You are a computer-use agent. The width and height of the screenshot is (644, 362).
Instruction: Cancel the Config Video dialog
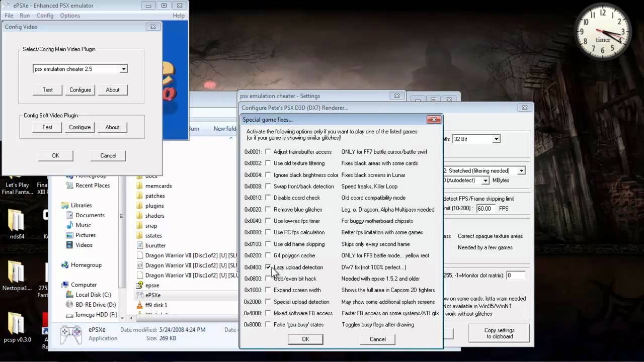(x=108, y=156)
